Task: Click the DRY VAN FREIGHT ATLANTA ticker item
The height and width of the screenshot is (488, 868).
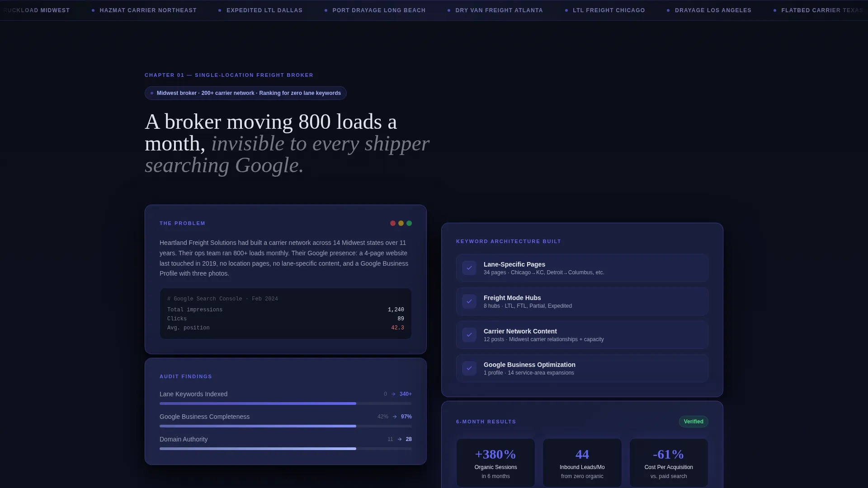Action: pos(495,10)
